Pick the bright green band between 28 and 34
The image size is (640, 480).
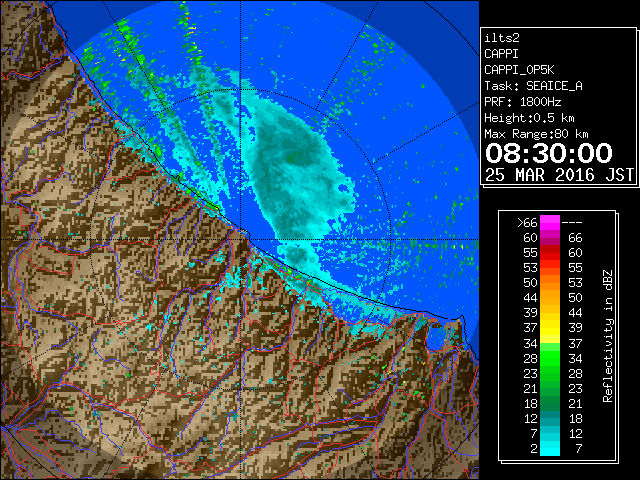tap(550, 358)
